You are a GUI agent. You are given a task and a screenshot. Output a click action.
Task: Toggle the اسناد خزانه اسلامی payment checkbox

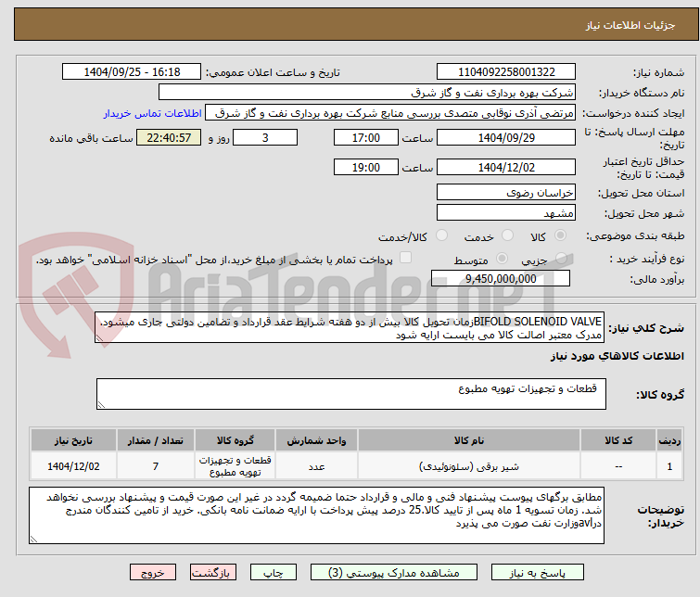tap(405, 257)
